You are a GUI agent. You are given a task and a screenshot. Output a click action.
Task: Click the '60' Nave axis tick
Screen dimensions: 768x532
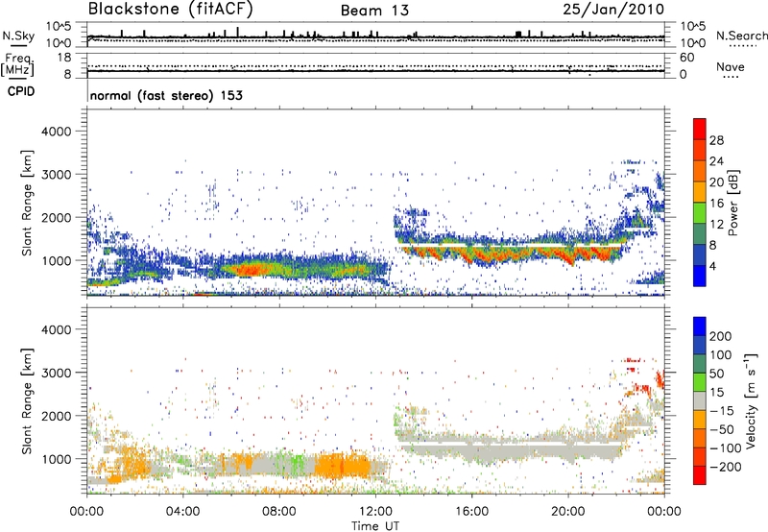point(686,58)
